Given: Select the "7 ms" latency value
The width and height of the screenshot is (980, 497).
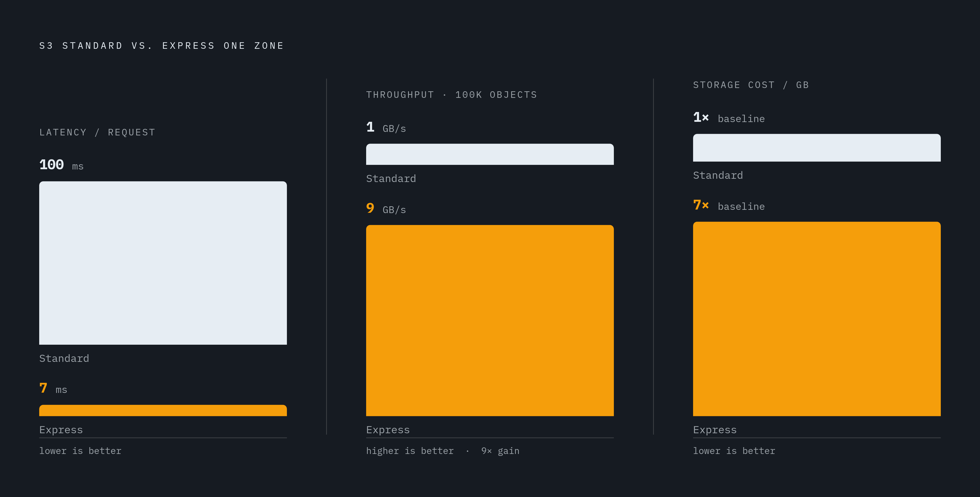Looking at the screenshot, I should (53, 389).
